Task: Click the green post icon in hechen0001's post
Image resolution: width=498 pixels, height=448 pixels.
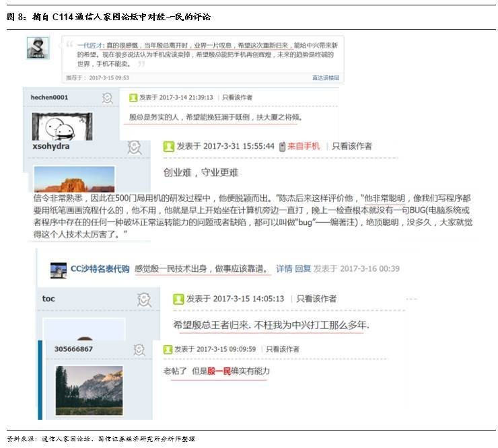Action: [133, 98]
